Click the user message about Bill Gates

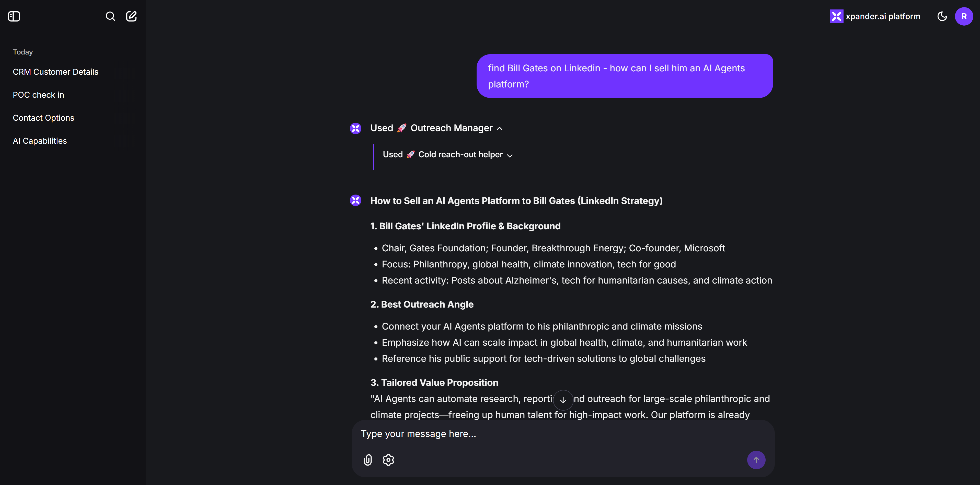click(x=624, y=76)
